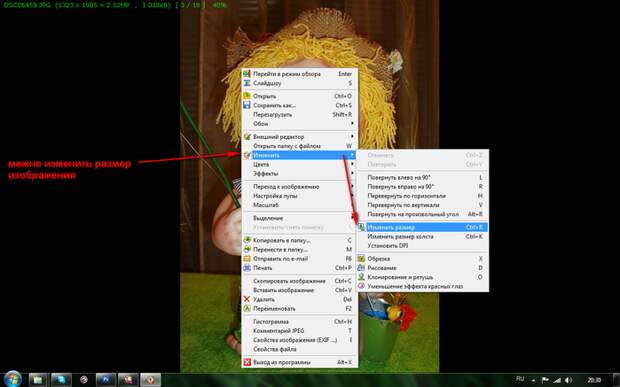Image resolution: width=620 pixels, height=387 pixels.
Task: Click the network signal tray icon
Action: click(557, 380)
